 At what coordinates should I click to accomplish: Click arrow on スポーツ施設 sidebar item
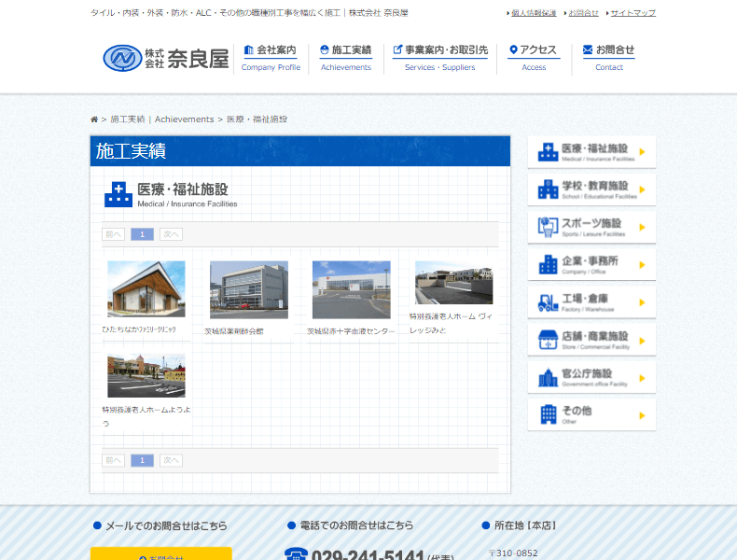[x=642, y=227]
